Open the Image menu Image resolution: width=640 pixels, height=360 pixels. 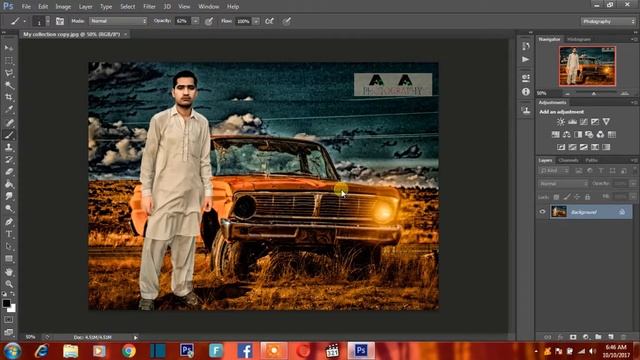coord(63,7)
